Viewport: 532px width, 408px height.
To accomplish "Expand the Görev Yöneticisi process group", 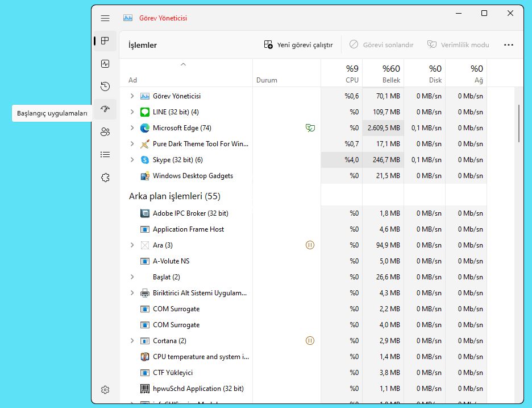I will click(x=132, y=96).
